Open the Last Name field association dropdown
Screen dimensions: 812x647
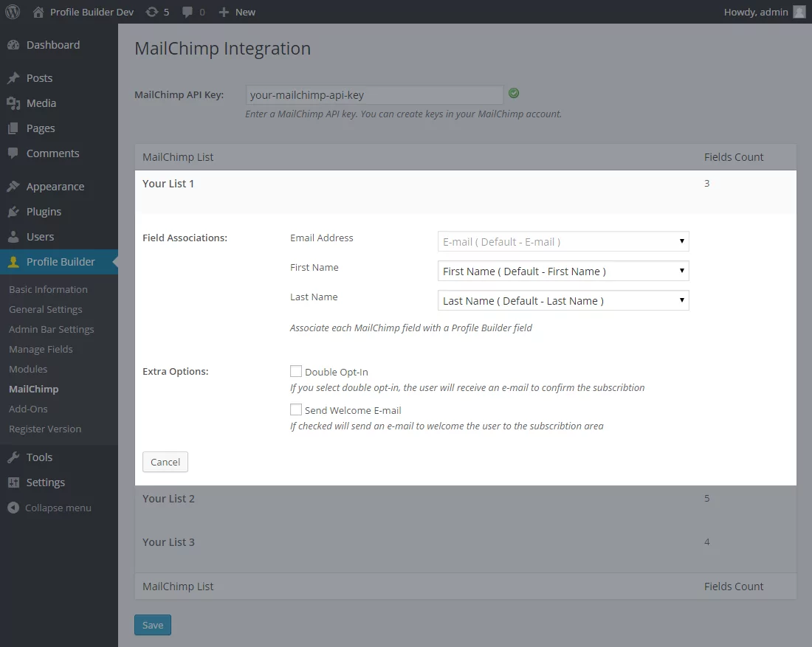tap(563, 300)
